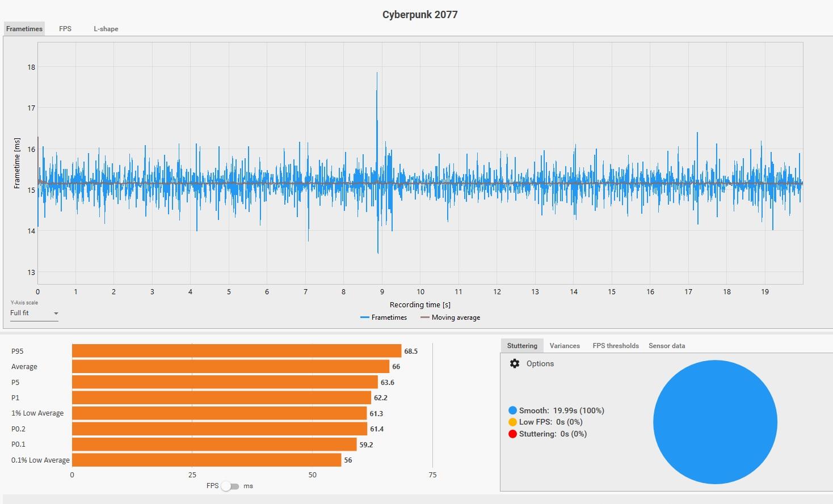Open the L-shape tab

(106, 29)
